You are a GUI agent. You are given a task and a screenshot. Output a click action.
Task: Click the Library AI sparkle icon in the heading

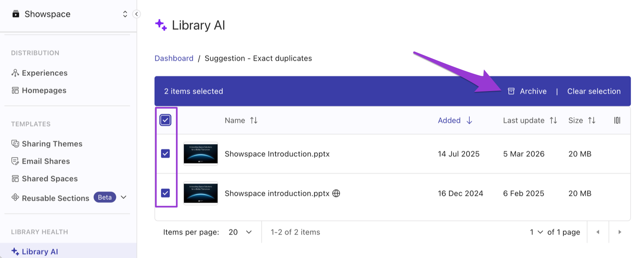pyautogui.click(x=161, y=25)
